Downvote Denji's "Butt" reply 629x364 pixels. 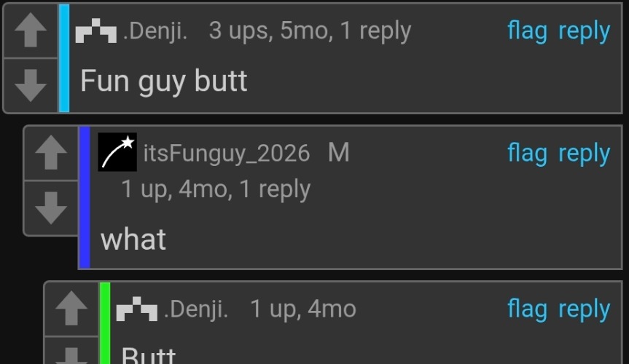point(71,351)
